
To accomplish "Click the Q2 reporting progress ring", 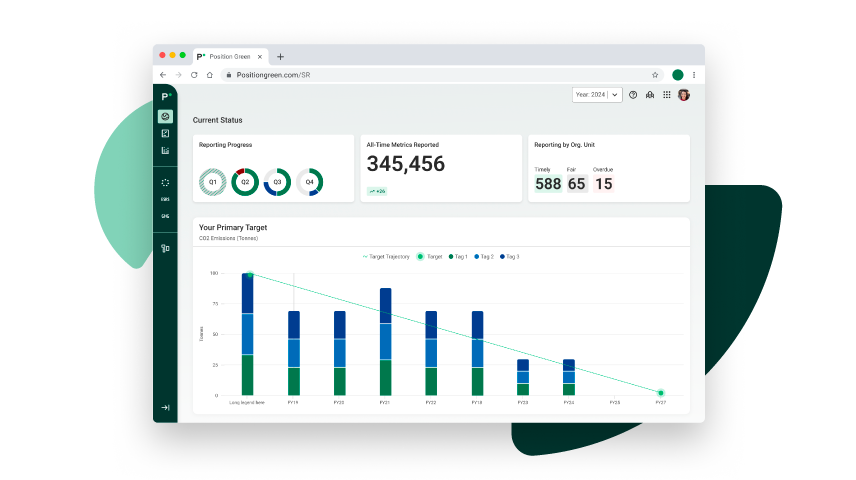I will tap(245, 182).
